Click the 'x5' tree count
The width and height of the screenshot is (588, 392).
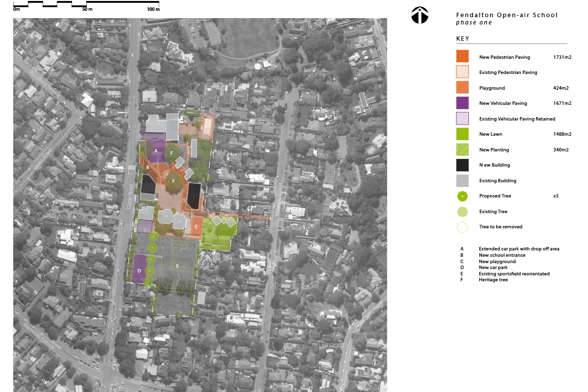pos(556,196)
